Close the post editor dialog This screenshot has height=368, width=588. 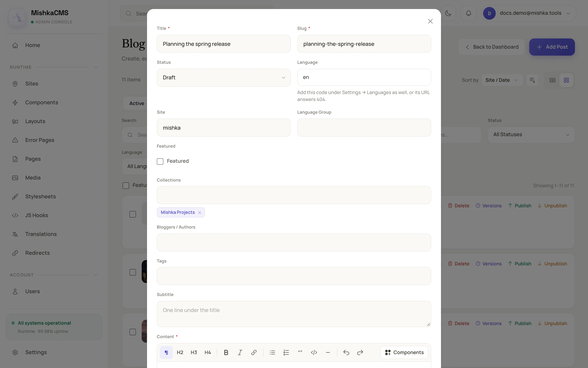point(430,21)
